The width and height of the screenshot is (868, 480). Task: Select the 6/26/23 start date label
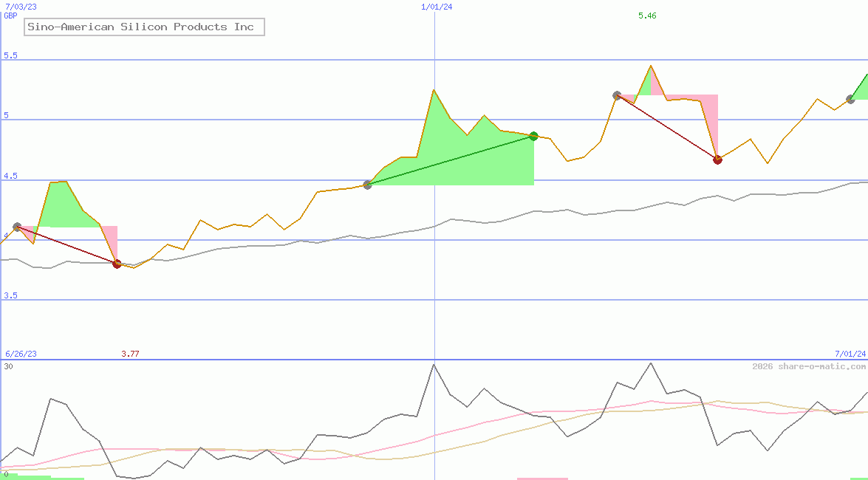click(21, 354)
